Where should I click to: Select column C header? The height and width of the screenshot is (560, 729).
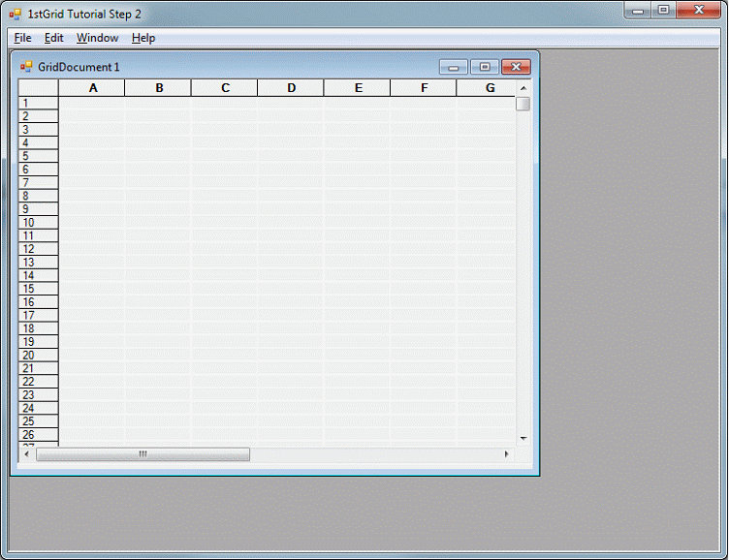tap(225, 88)
